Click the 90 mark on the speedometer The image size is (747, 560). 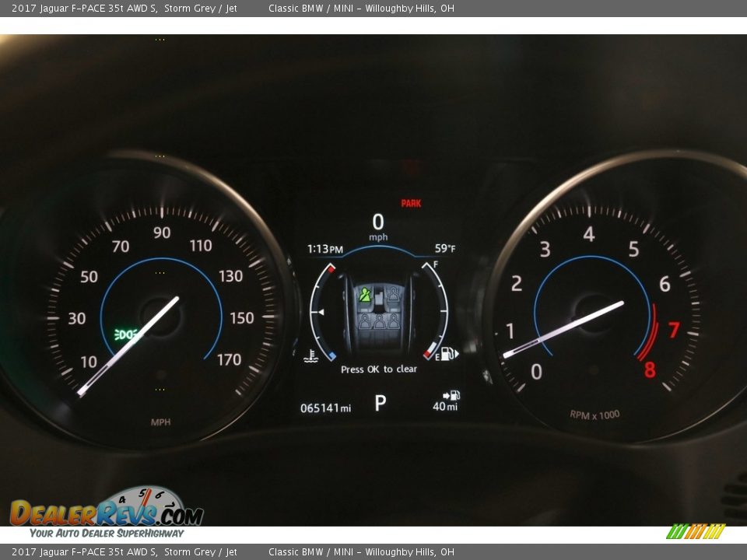162,233
